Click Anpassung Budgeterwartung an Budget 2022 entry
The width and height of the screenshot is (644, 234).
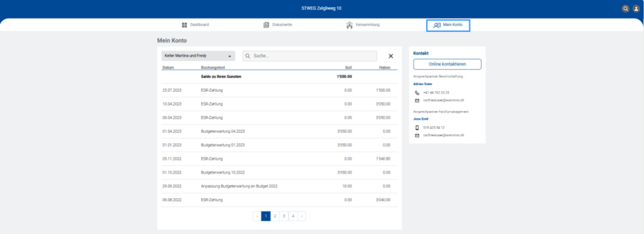coord(239,186)
